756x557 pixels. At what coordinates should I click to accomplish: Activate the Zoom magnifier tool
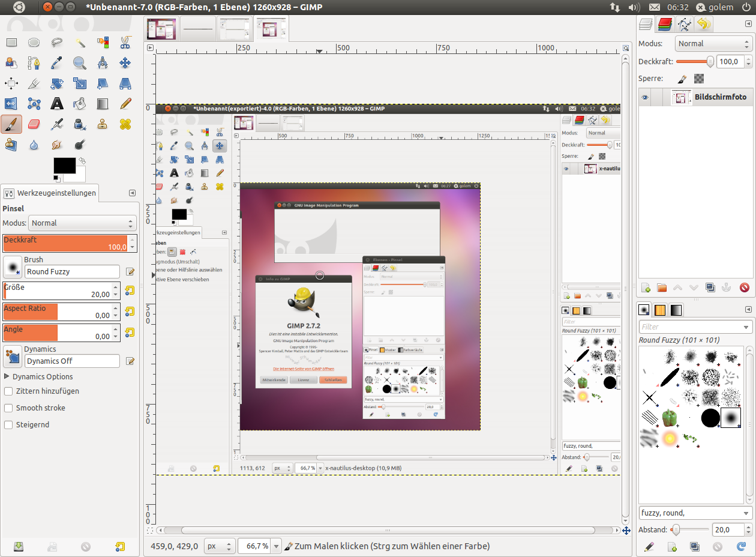[x=79, y=63]
